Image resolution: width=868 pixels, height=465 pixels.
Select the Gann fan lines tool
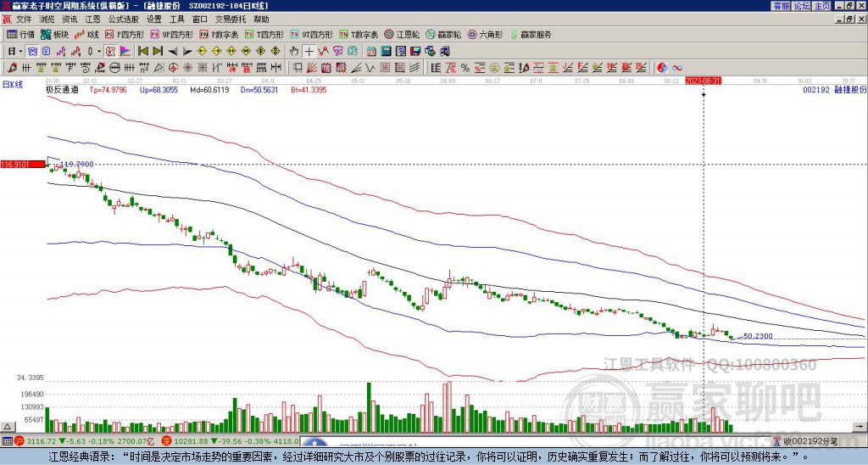pyautogui.click(x=311, y=68)
